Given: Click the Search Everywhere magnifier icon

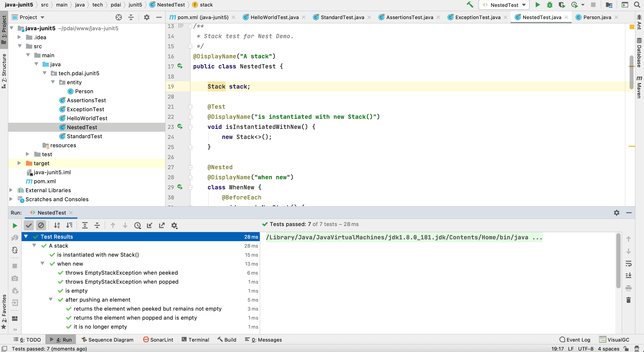Looking at the screenshot, I should (637, 5).
